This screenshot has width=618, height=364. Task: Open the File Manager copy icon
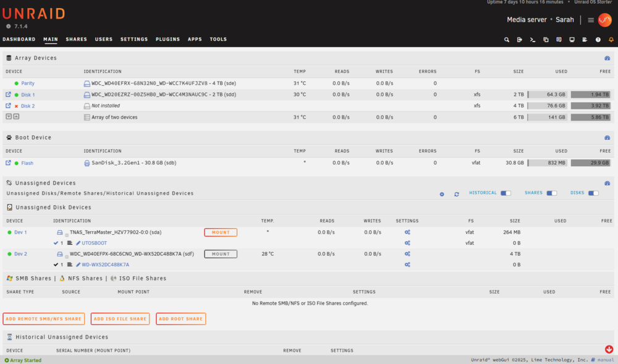[546, 40]
